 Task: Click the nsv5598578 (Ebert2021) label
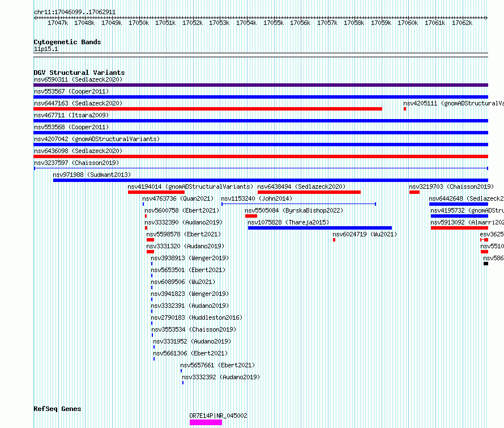click(183, 234)
